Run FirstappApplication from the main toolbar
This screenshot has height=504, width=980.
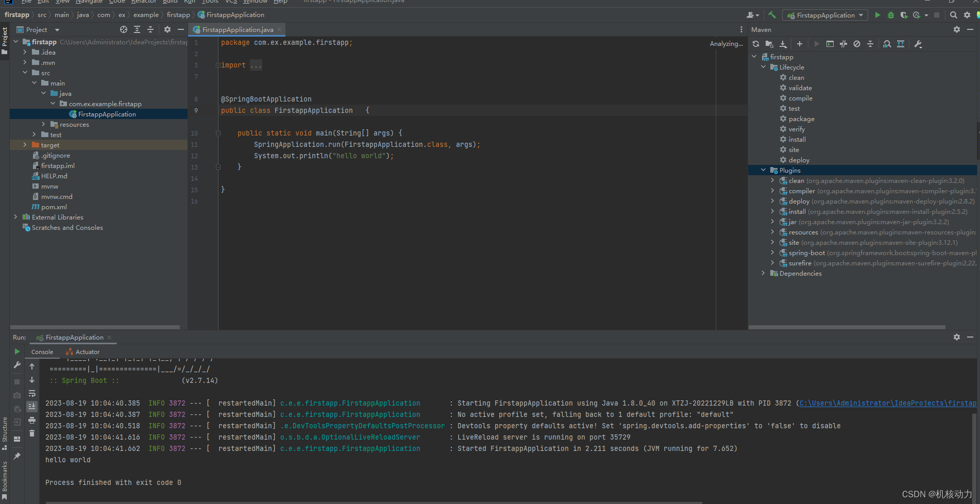(877, 15)
